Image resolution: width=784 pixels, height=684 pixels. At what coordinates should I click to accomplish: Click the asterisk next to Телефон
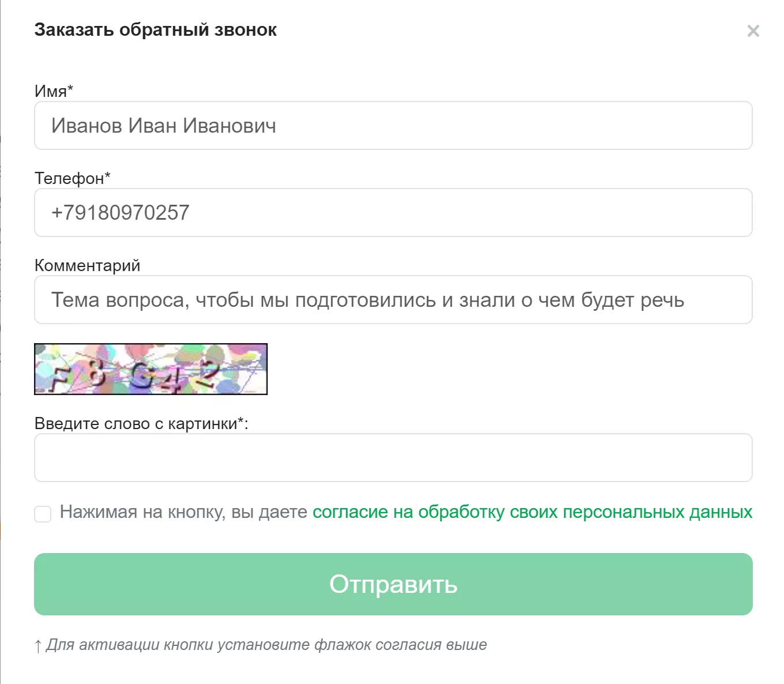point(107,176)
